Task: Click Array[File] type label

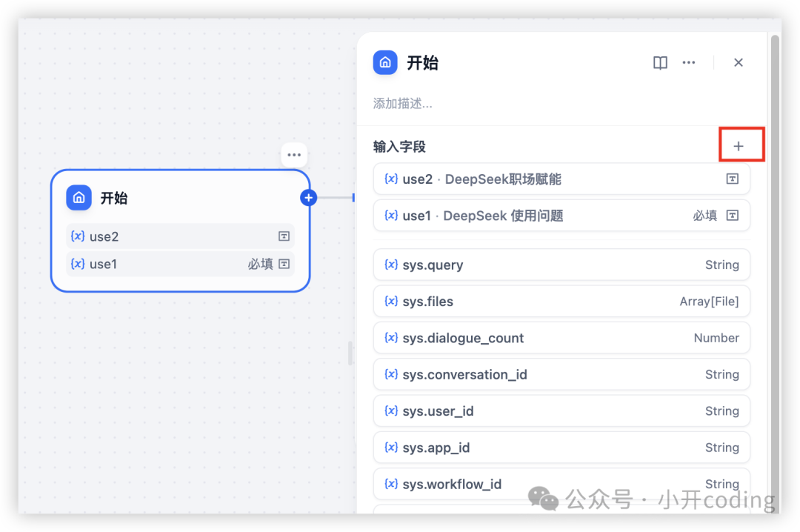Action: 709,302
